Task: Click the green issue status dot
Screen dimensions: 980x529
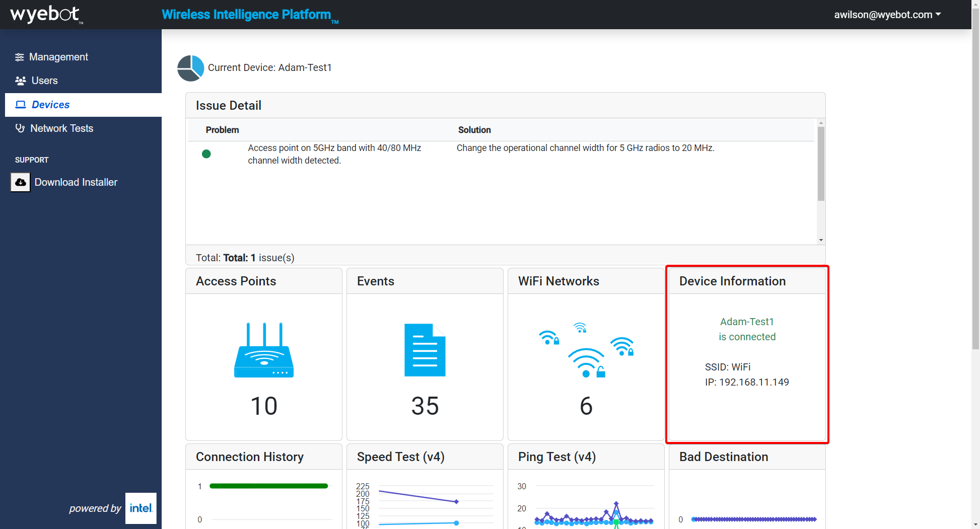Action: point(206,154)
